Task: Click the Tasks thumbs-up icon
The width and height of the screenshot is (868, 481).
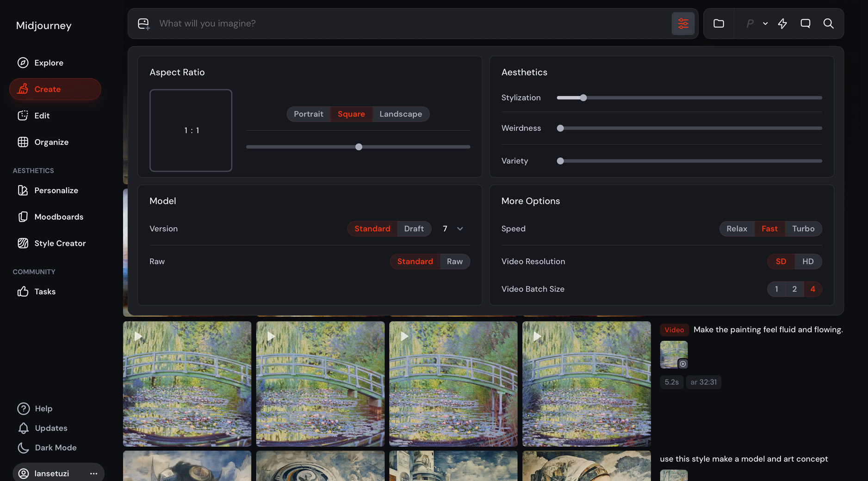Action: coord(23,291)
